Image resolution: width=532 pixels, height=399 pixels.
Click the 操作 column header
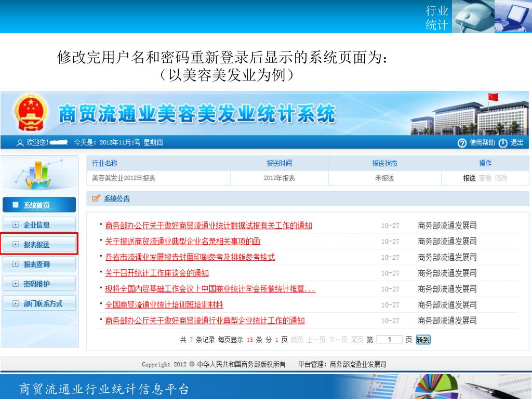click(x=485, y=163)
